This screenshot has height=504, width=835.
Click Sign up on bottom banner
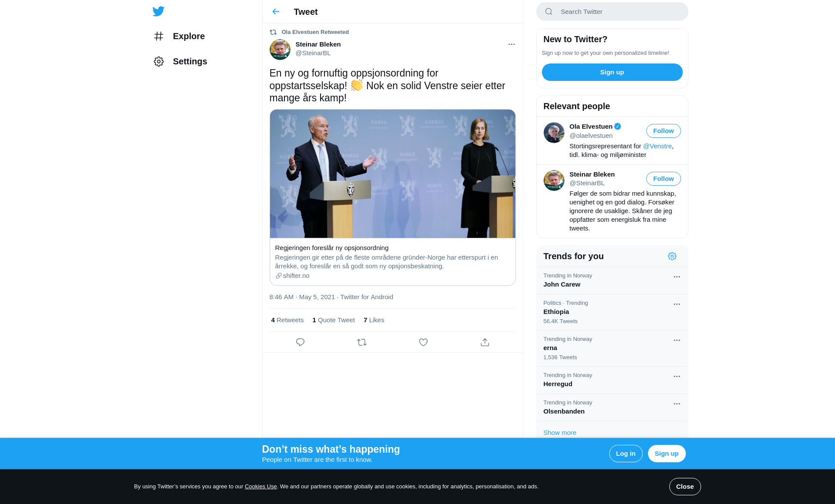click(666, 454)
